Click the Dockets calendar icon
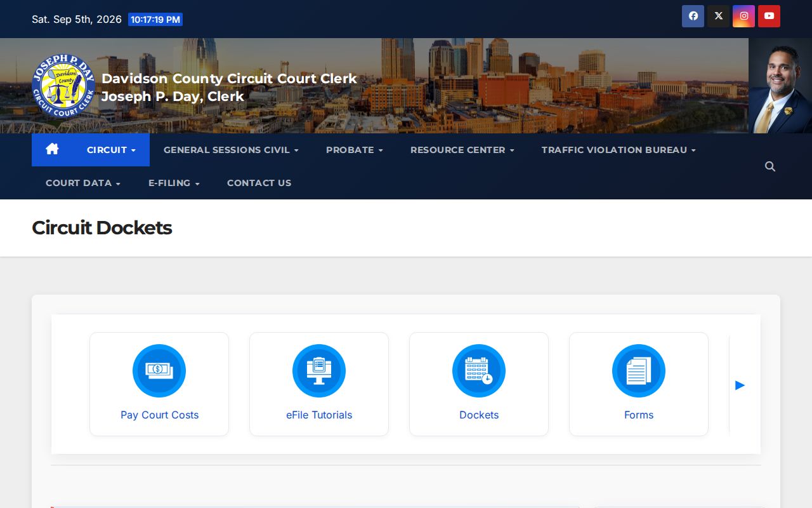This screenshot has width=812, height=508. 479,371
